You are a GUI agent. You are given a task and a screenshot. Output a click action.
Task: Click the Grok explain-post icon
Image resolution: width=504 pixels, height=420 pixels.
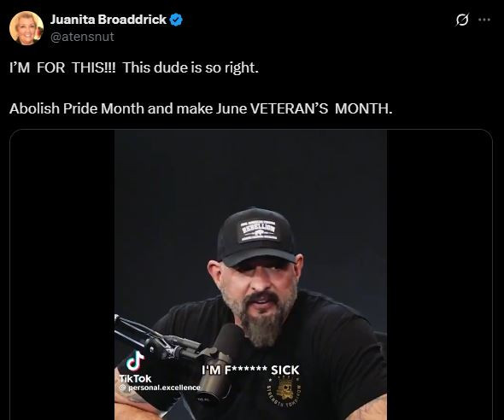462,20
